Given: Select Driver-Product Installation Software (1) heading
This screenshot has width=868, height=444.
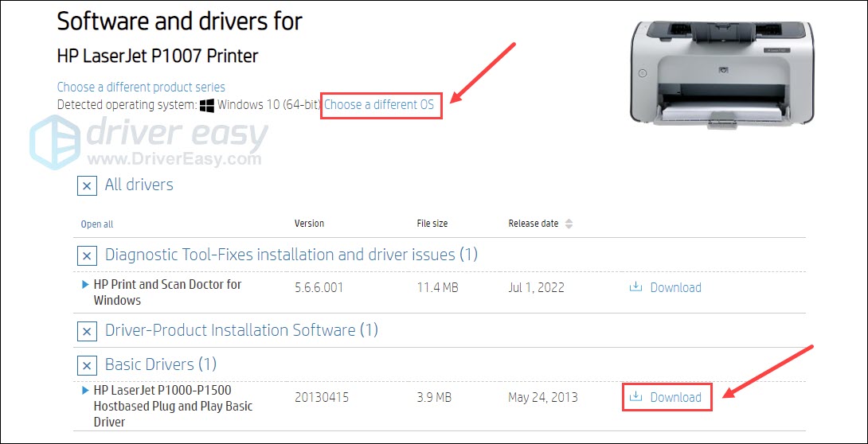Looking at the screenshot, I should pyautogui.click(x=241, y=331).
